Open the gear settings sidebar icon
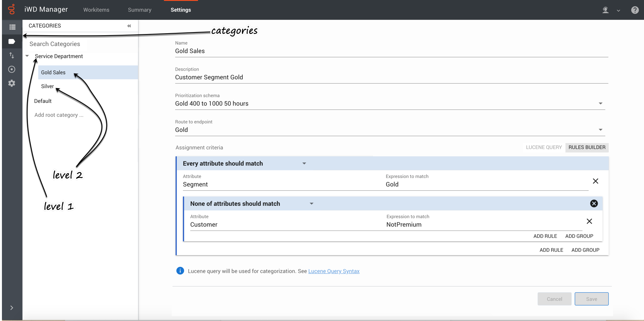644x321 pixels. [x=12, y=83]
